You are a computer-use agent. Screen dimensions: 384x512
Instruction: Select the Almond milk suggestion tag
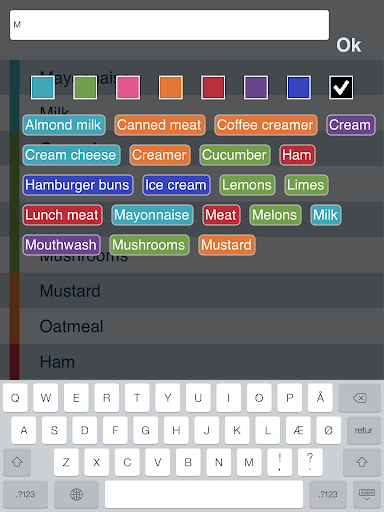click(x=64, y=125)
